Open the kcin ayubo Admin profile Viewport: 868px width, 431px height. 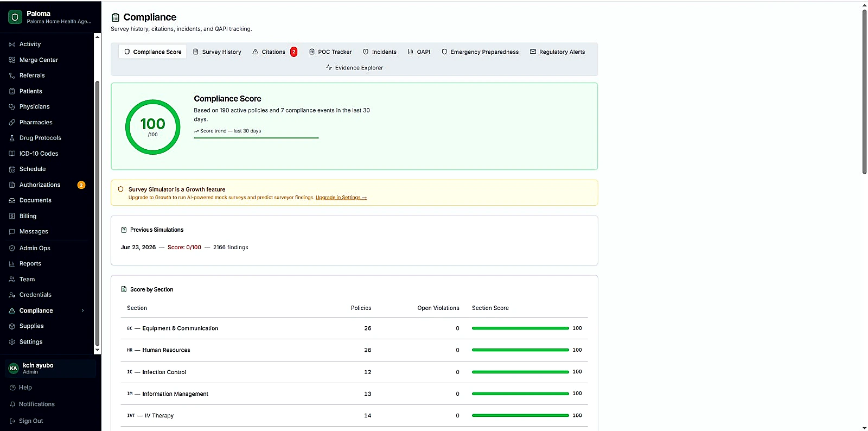coord(50,369)
